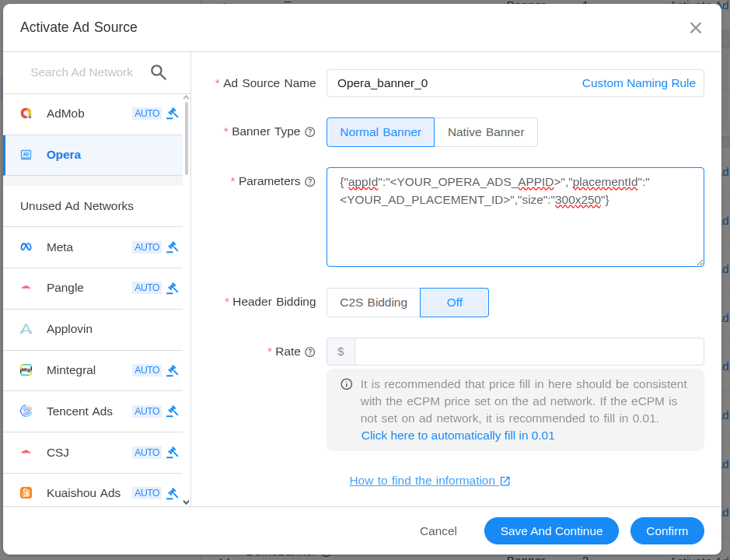Click the network list scrollbar thumb

pos(187,138)
